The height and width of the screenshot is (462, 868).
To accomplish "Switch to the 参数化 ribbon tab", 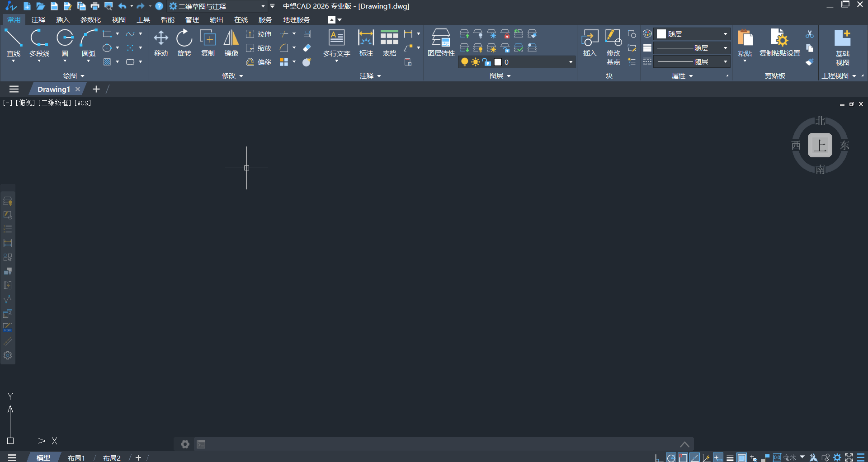I will pos(90,19).
